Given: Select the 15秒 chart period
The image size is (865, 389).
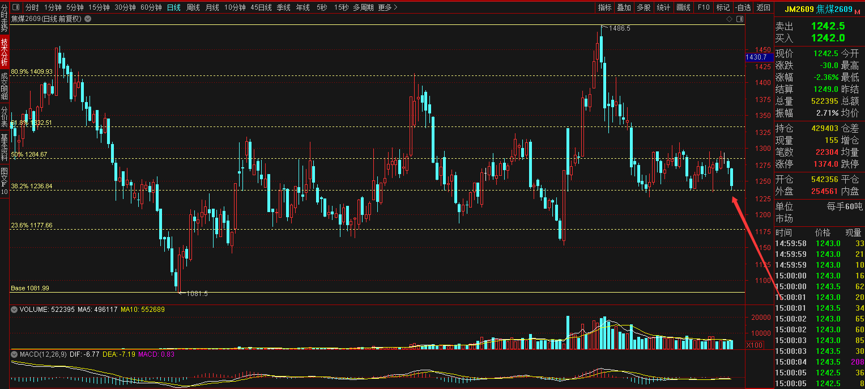Looking at the screenshot, I should (341, 7).
